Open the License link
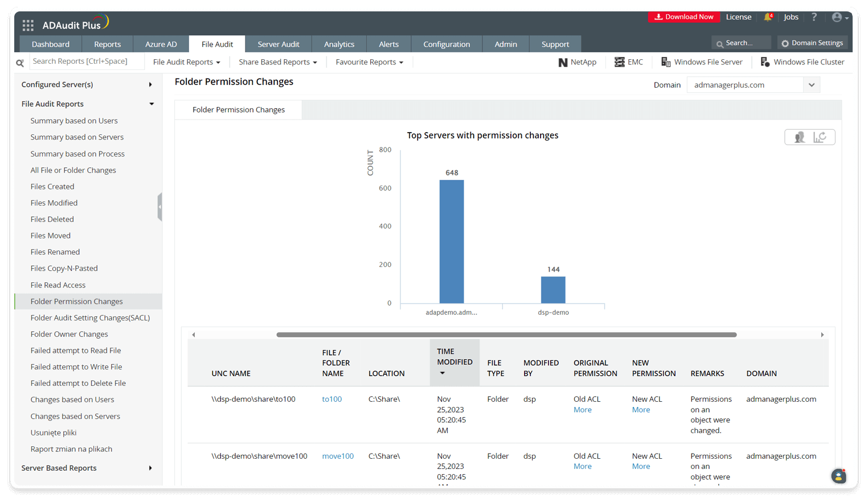 tap(739, 17)
